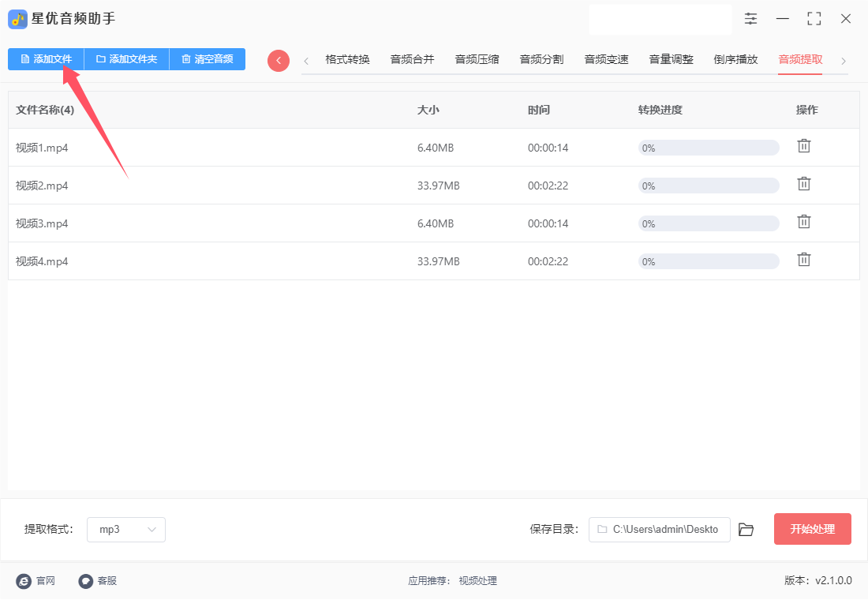
Task: Click the progress bar of 视频4.mp4
Action: pos(709,261)
